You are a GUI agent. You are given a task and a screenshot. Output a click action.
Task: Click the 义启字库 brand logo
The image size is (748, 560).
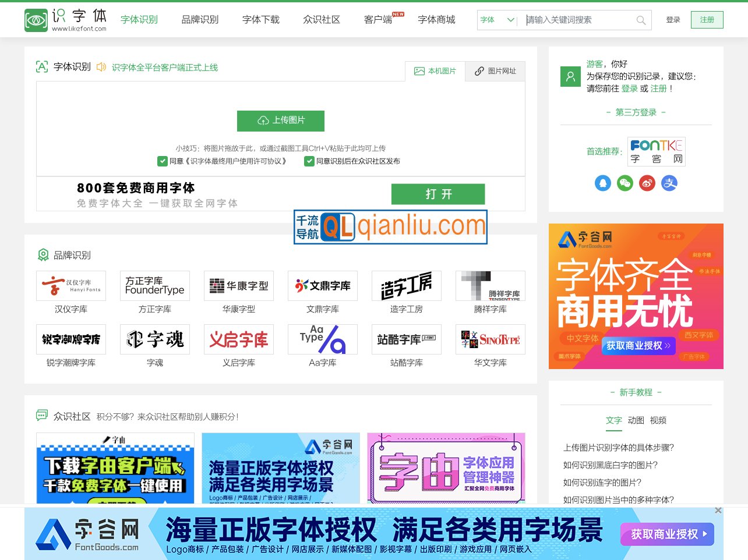(238, 339)
